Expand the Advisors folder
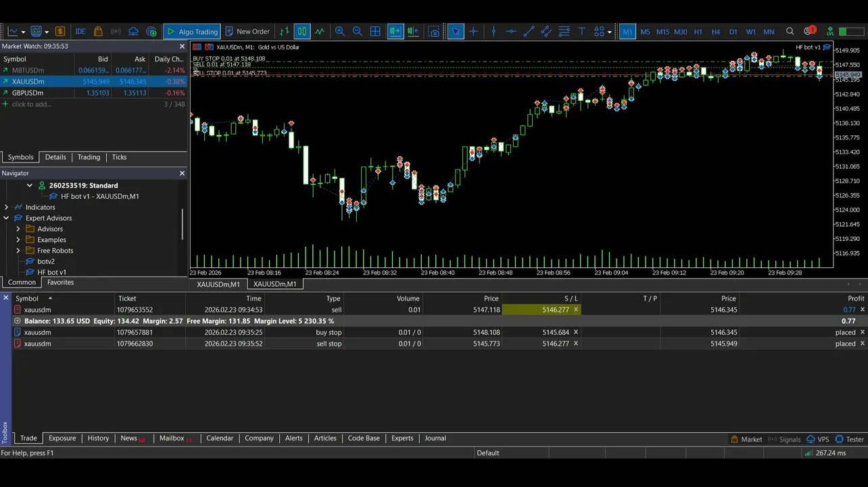Viewport: 868px width, 487px height. point(18,229)
